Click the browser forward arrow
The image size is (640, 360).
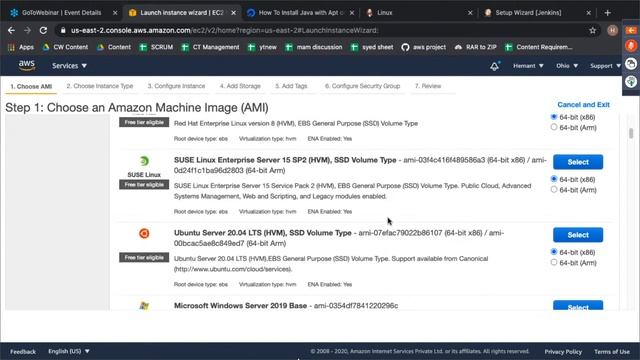click(27, 30)
